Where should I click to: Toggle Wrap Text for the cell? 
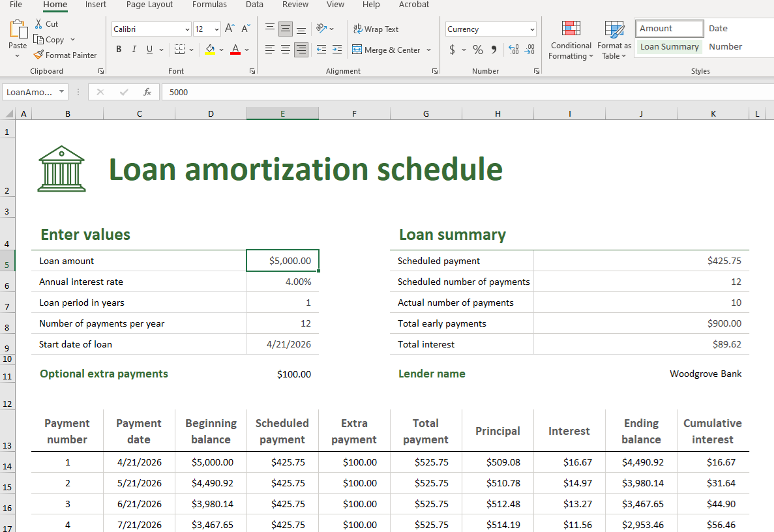point(376,29)
